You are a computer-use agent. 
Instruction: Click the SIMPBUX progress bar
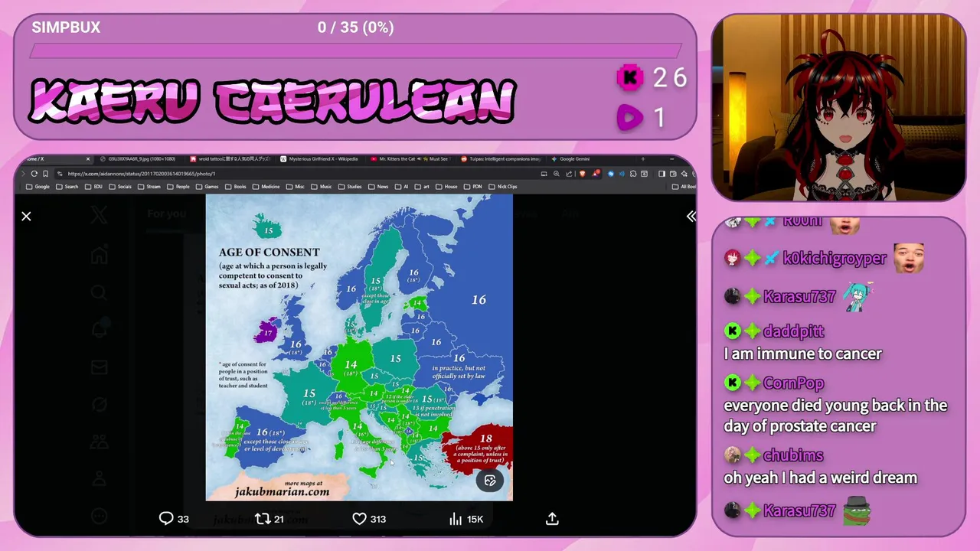[355, 51]
